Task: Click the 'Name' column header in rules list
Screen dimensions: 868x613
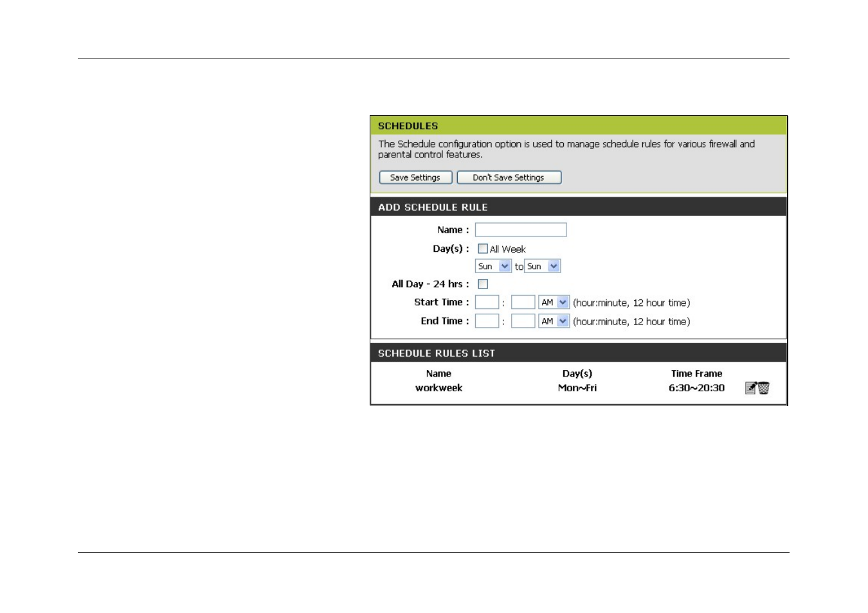Action: (439, 373)
